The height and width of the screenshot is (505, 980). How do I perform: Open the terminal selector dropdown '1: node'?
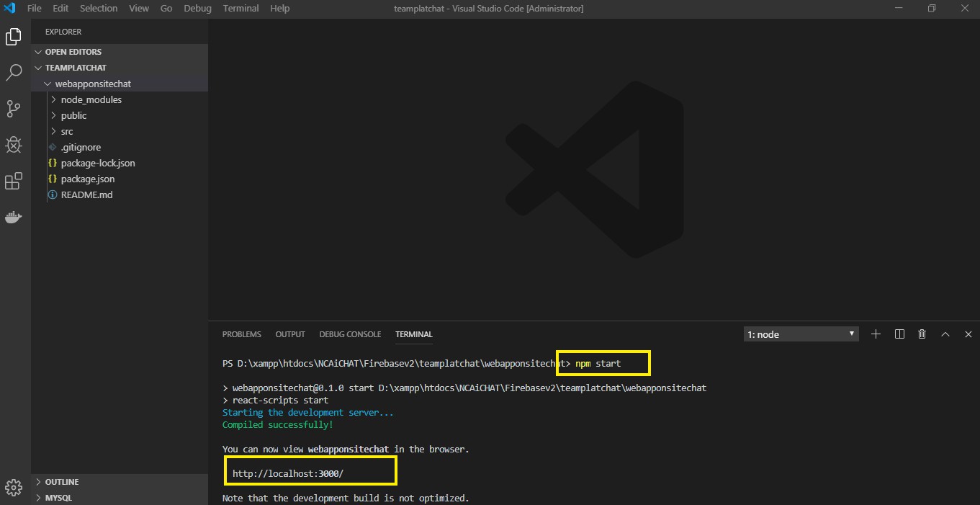801,334
